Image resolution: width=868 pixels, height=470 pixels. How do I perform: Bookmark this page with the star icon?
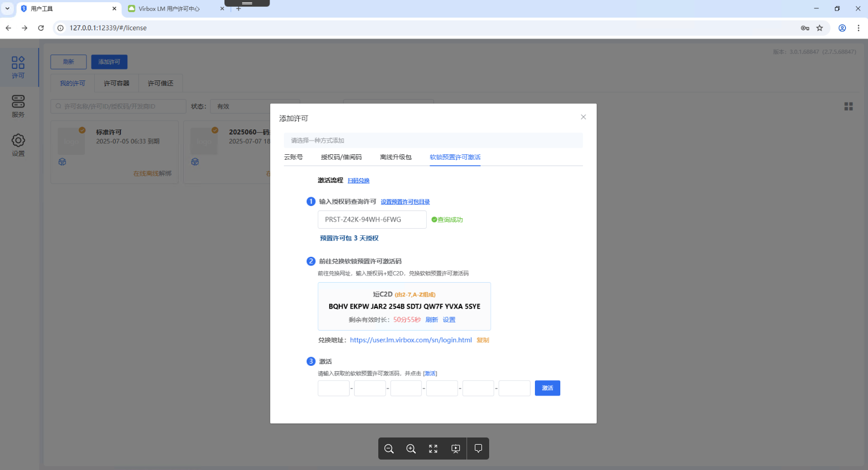(x=819, y=28)
